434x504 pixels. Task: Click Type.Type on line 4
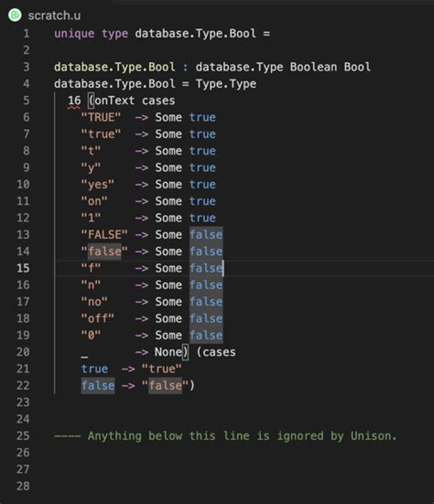click(x=226, y=84)
